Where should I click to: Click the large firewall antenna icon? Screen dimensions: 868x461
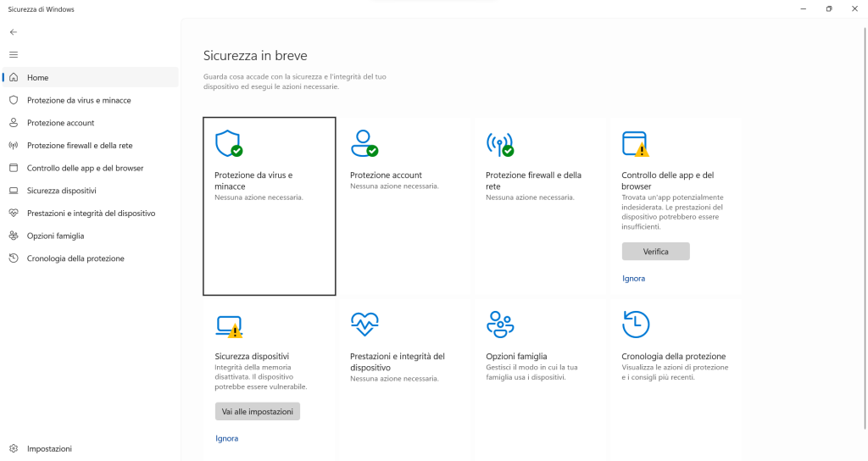[x=500, y=144]
